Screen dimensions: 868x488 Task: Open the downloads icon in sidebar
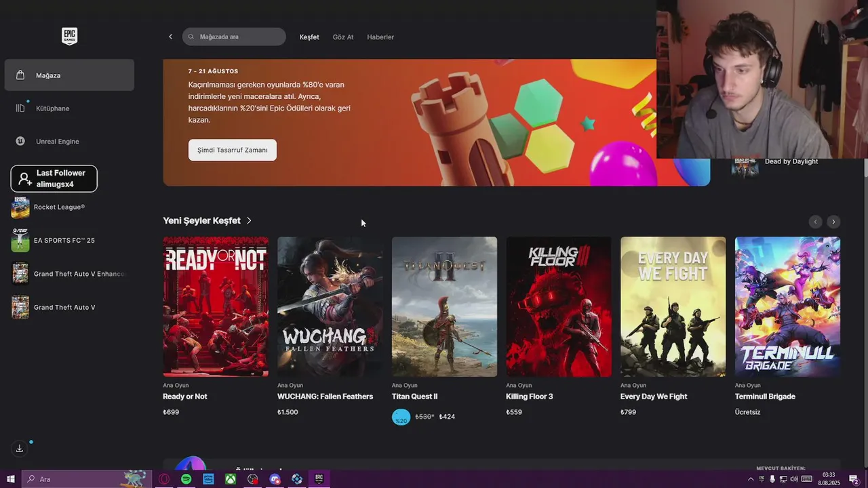20,448
